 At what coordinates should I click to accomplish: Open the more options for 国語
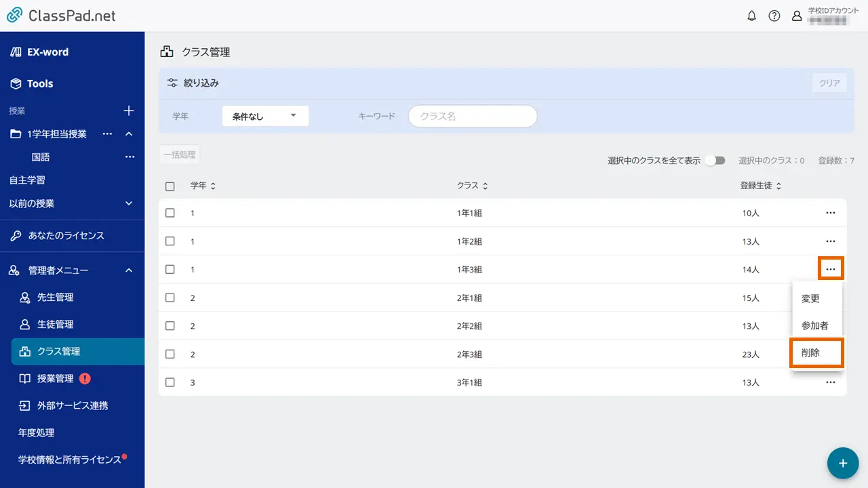point(130,157)
